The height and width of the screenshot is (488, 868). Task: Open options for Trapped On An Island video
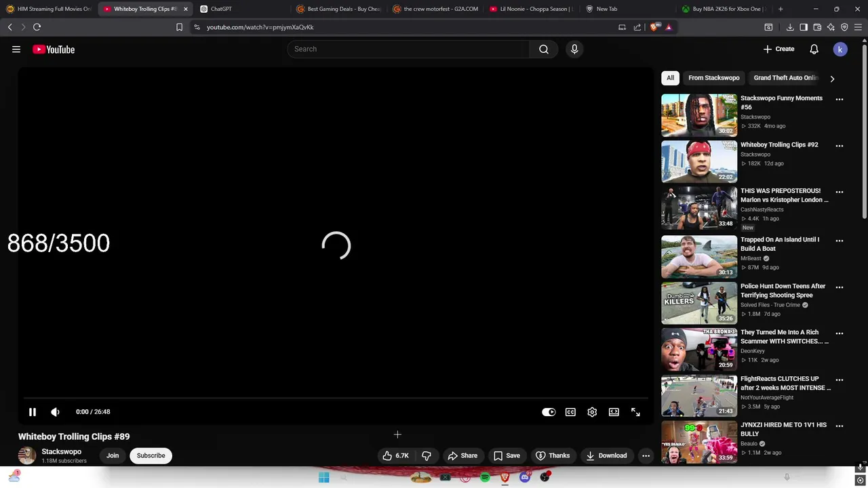(x=840, y=241)
